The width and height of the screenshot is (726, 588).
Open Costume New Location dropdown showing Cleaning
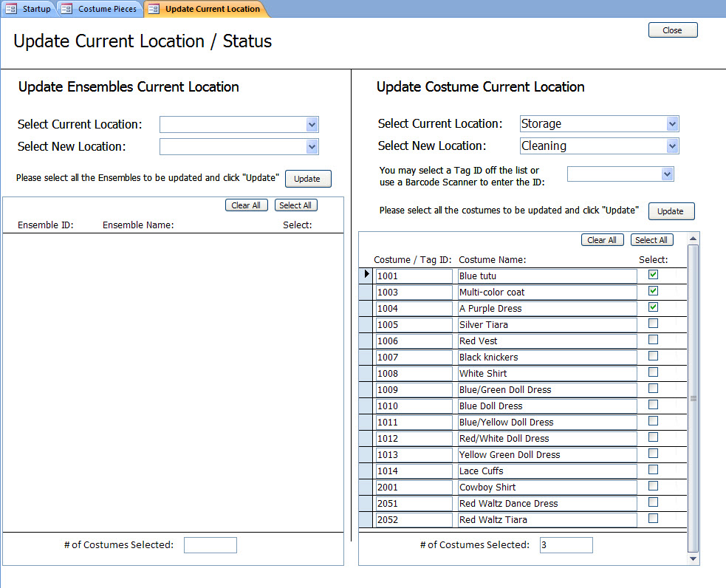coord(672,146)
